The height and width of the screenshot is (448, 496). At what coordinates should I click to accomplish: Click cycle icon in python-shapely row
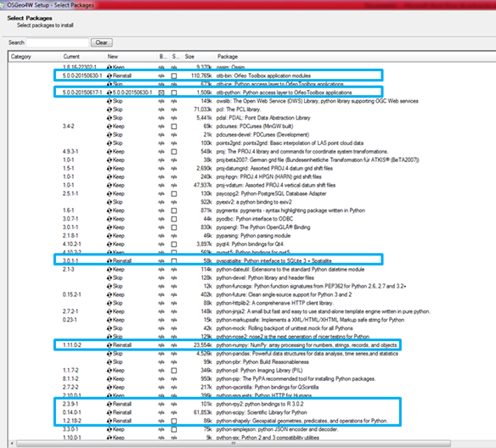coord(110,421)
